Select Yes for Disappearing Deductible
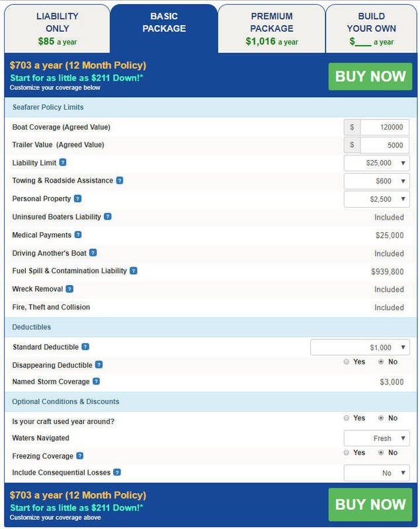The height and width of the screenshot is (529, 420). (x=346, y=362)
